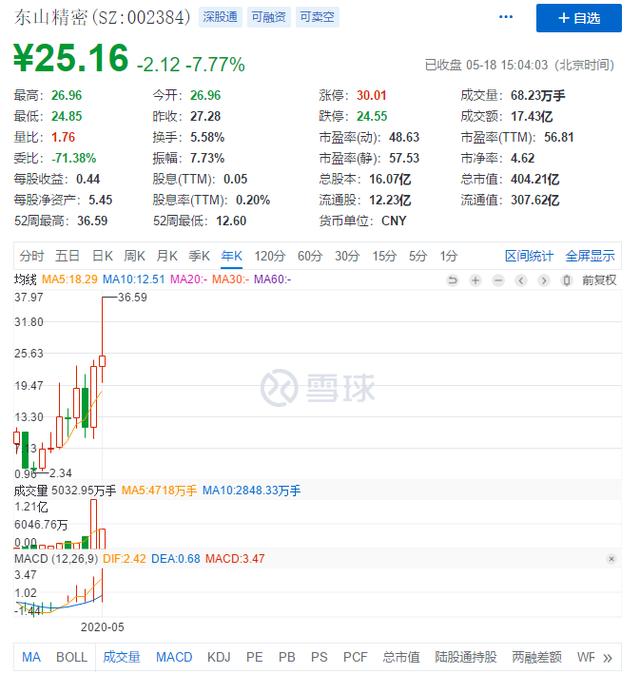Toggle the BOLL indicator
The width and height of the screenshot is (640, 674).
[72, 658]
